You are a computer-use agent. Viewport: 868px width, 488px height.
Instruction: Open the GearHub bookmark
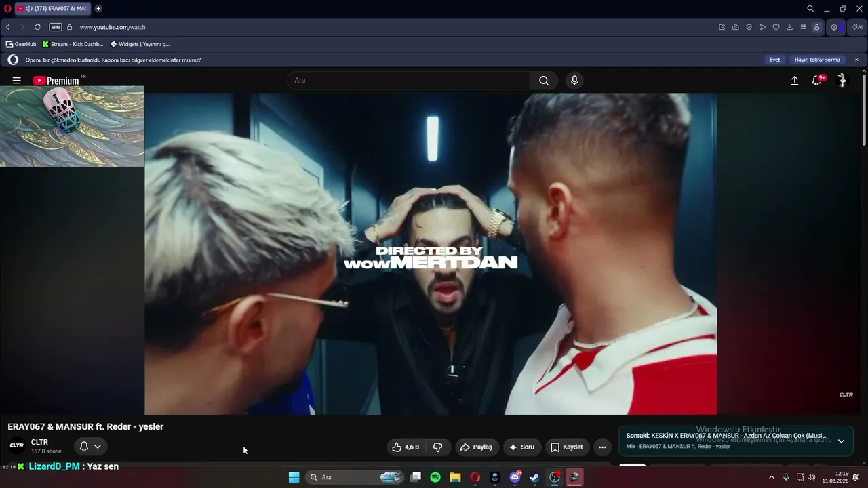(x=21, y=44)
